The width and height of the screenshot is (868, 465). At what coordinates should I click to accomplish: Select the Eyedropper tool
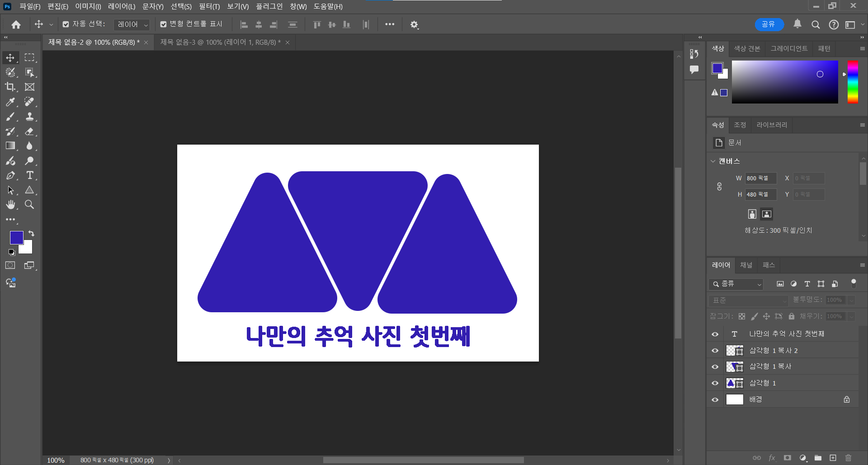pos(10,102)
